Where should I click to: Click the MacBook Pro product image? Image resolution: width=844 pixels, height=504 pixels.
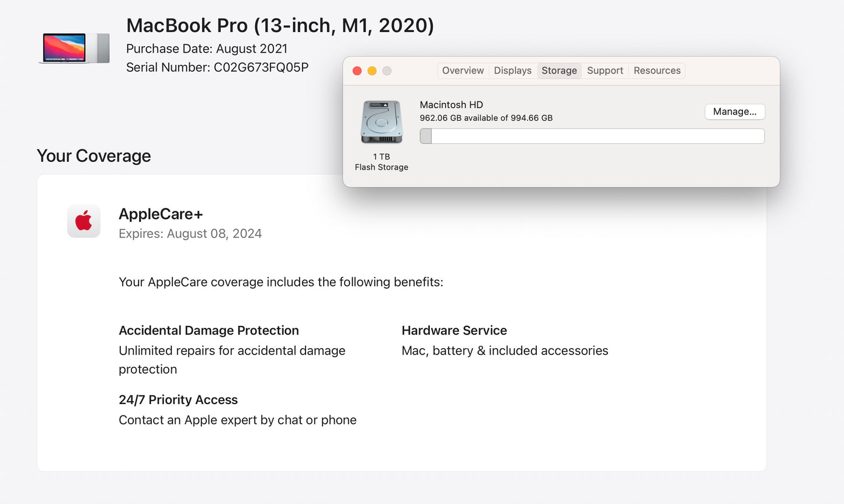[x=74, y=48]
